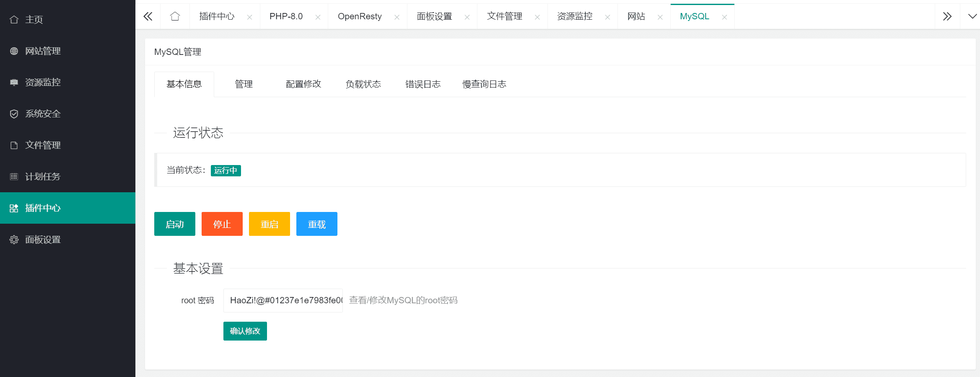This screenshot has width=980, height=377.
Task: Click the 系统安全 shield icon
Action: pos(14,114)
